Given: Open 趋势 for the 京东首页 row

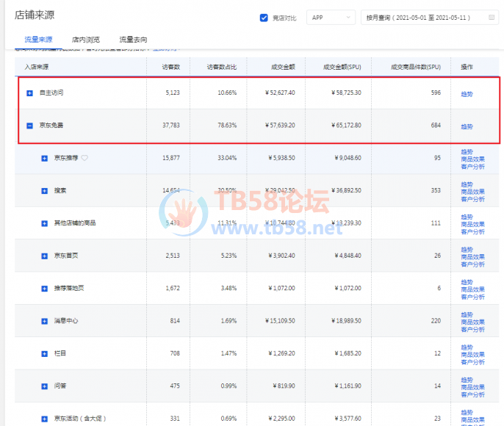Looking at the screenshot, I should (x=467, y=249).
